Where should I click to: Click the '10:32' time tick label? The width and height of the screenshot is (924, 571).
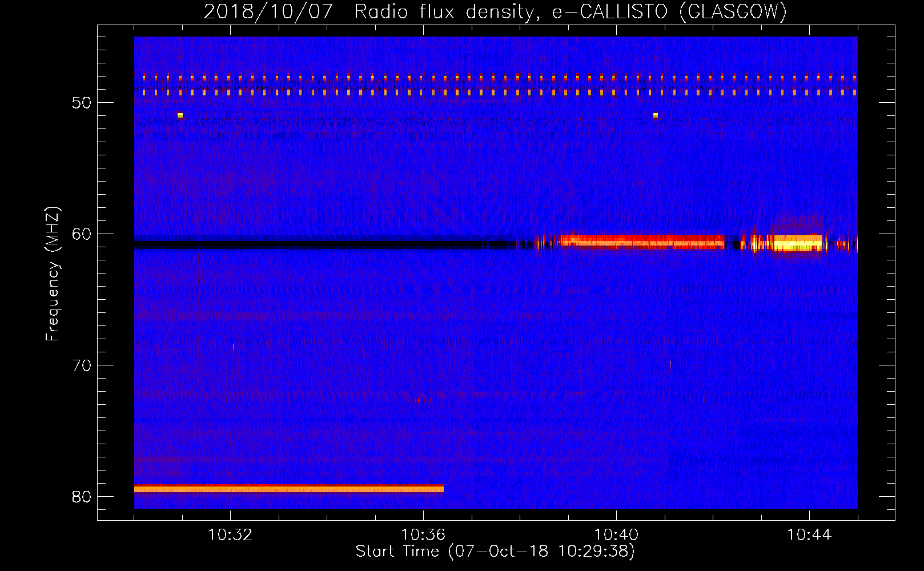pos(230,535)
